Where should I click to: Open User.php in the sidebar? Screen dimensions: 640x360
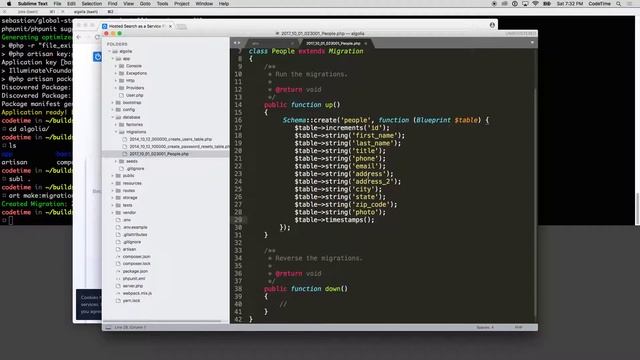pos(134,96)
